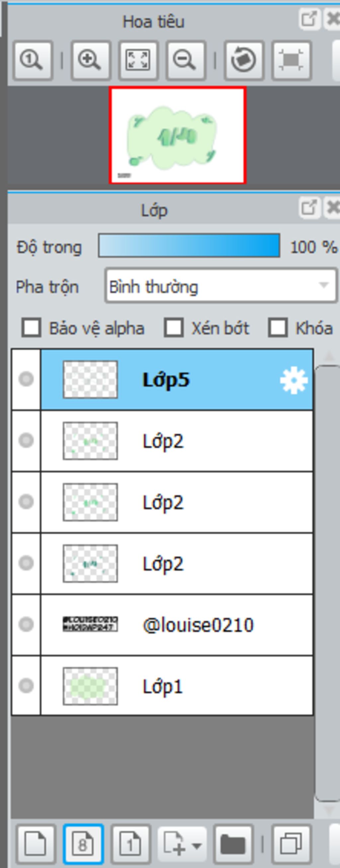Click the fit-to-screen navigator icon

click(x=138, y=61)
